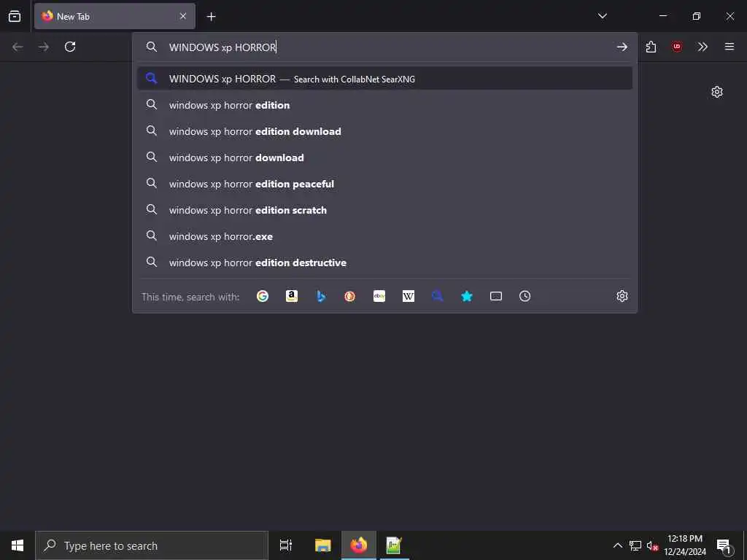Click the taskbar search box

(152, 545)
